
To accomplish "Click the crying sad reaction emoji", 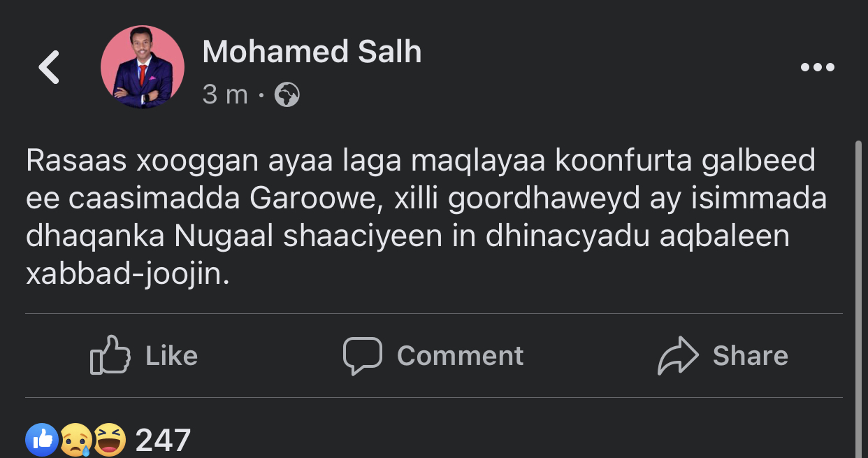I will [x=75, y=440].
